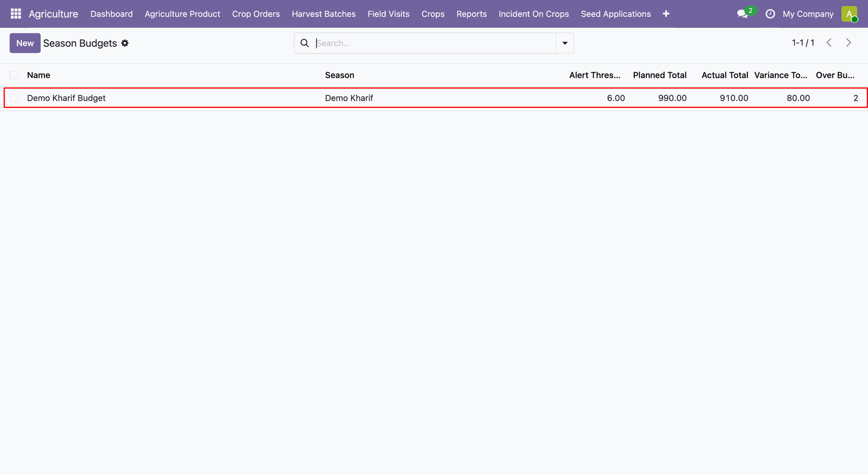Screen dimensions: 868x475
Task: Open the activities clock icon
Action: [x=770, y=14]
